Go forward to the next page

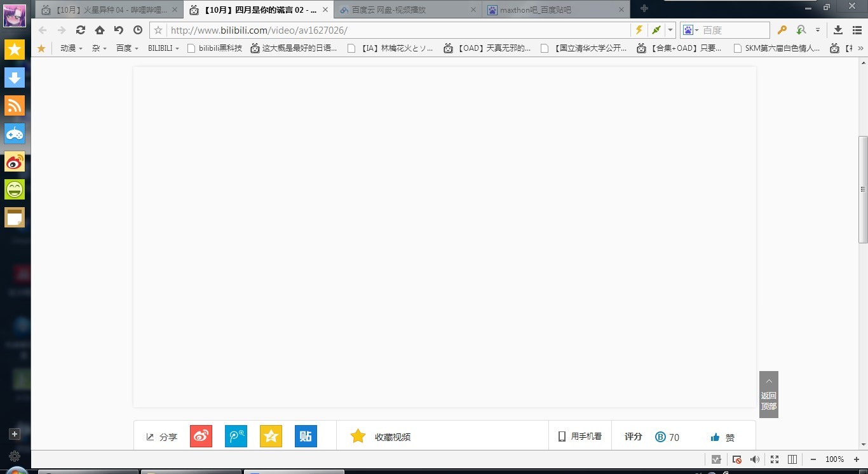(x=62, y=30)
